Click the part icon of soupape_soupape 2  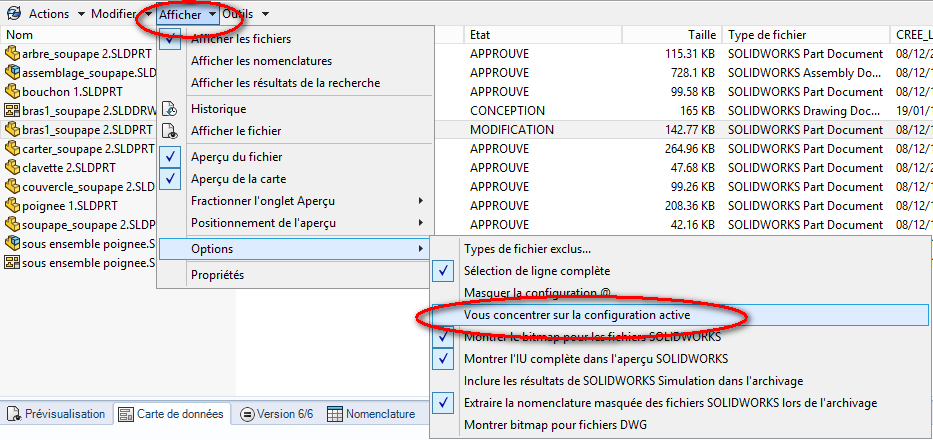coord(12,225)
